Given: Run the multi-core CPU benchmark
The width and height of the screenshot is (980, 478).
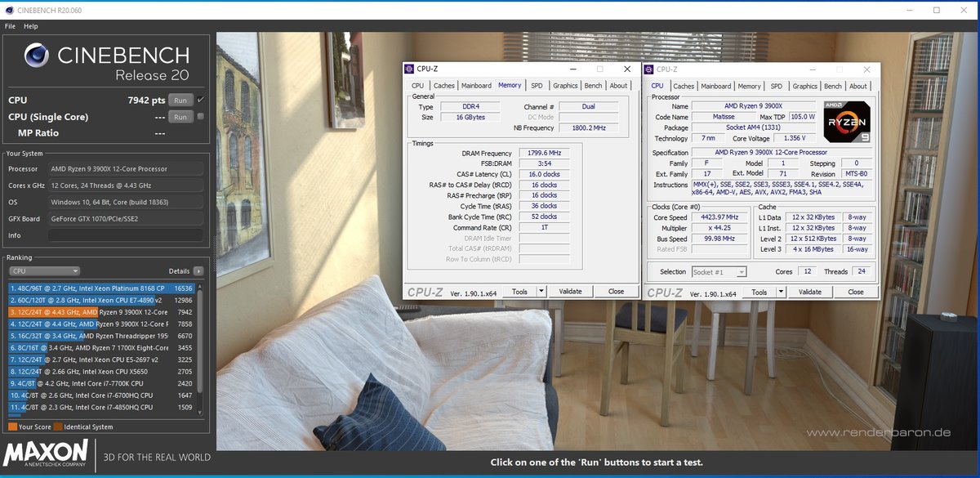Looking at the screenshot, I should point(180,100).
